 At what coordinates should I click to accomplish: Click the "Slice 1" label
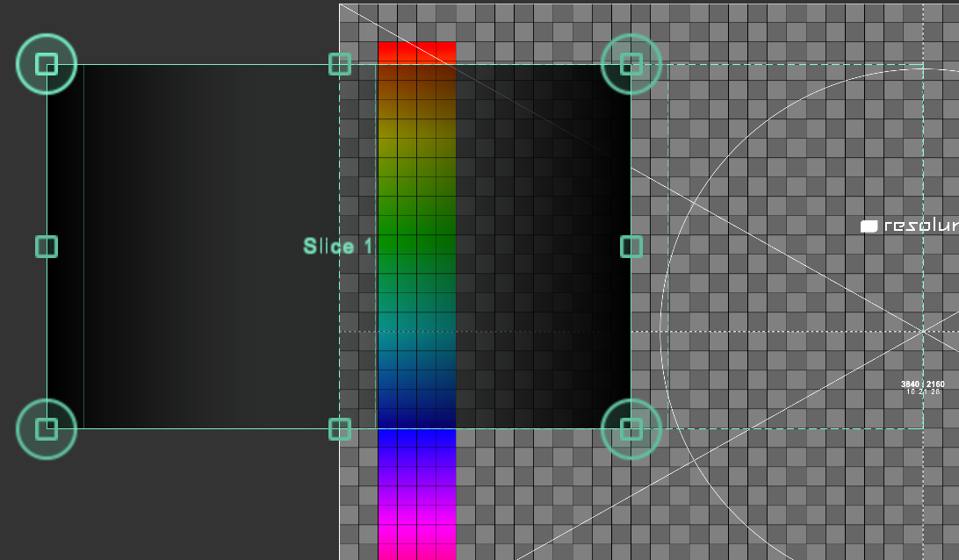(338, 247)
